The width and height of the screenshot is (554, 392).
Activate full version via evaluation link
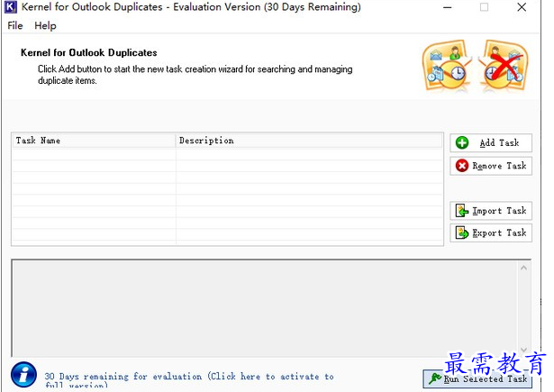coord(189,380)
